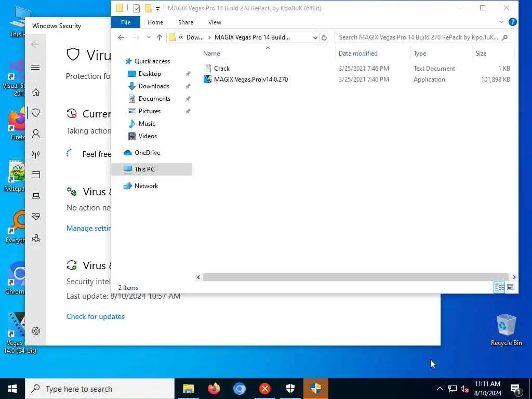The height and width of the screenshot is (399, 532).
Task: Unpin Documents from Quick access
Action: 188,99
